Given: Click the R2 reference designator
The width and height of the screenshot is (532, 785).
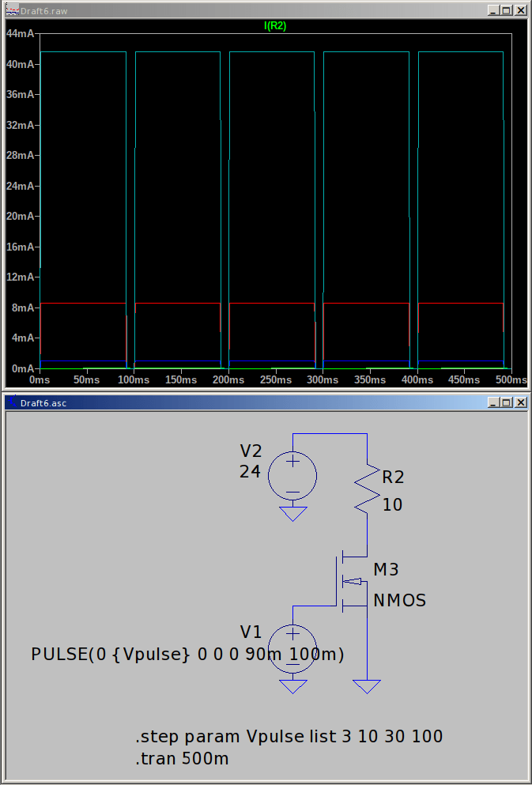Looking at the screenshot, I should pos(393,477).
